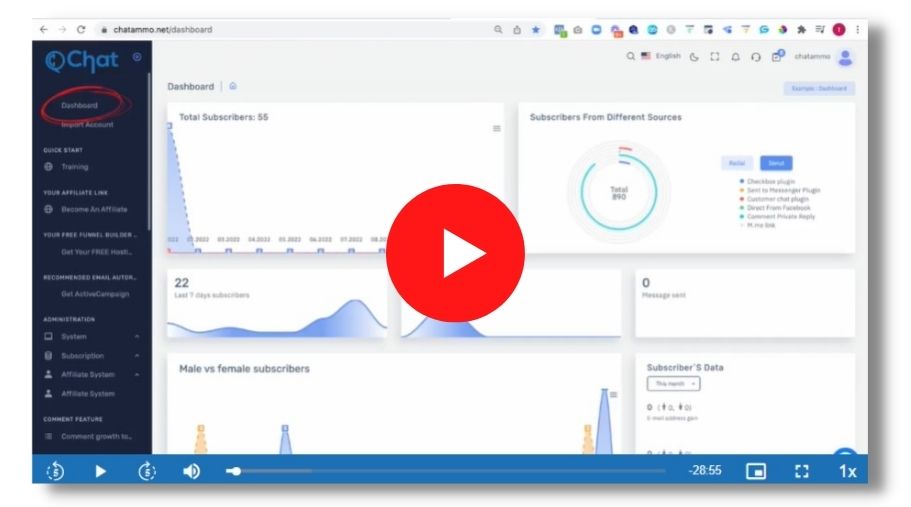Screen dimensions: 911x507
Task: Open picture-in-picture mode for the video
Action: tap(755, 471)
